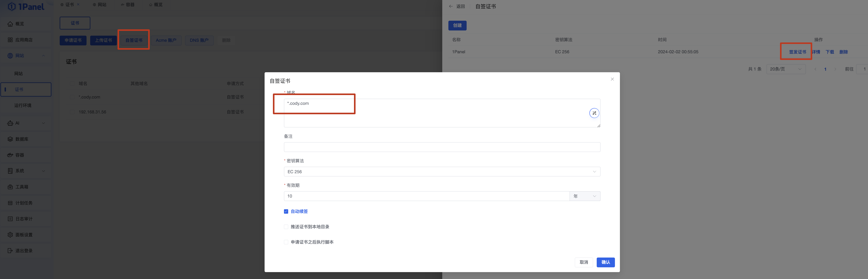
Task: Click the 面板设置 gear icon
Action: [10, 235]
